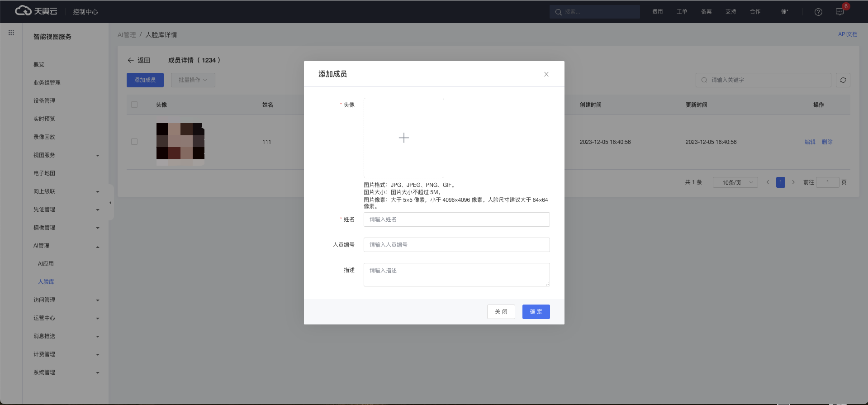Close the 添加成员 dialog with X icon
The image size is (868, 405).
546,74
